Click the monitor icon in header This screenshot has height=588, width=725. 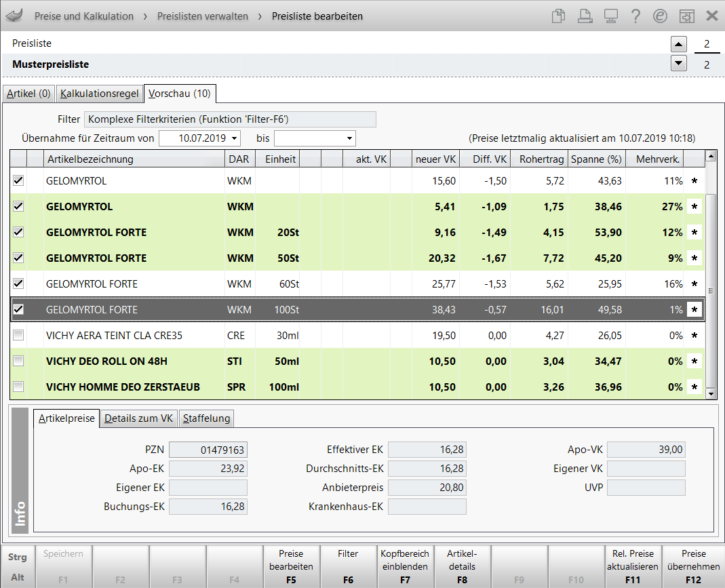pos(611,16)
